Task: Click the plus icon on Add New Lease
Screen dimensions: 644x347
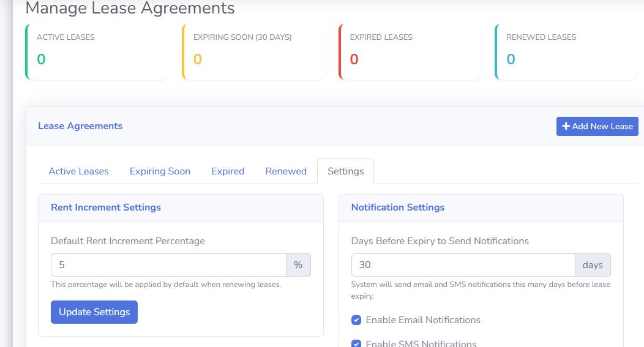Action: [x=566, y=126]
